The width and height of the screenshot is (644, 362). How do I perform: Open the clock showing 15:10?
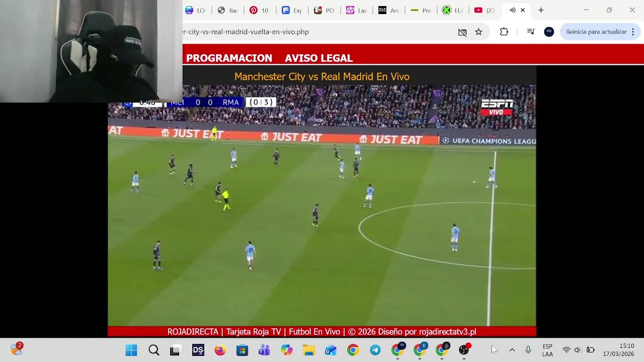click(619, 350)
